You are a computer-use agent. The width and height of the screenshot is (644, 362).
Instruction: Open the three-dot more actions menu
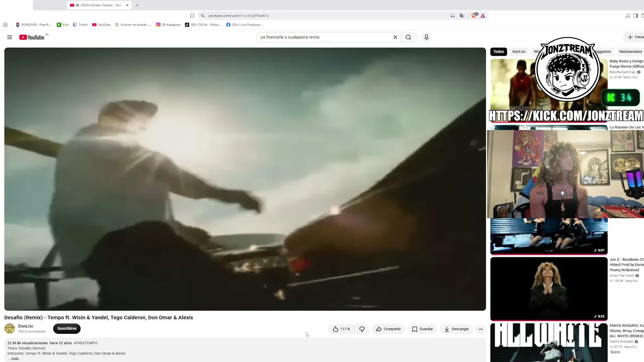(x=480, y=329)
